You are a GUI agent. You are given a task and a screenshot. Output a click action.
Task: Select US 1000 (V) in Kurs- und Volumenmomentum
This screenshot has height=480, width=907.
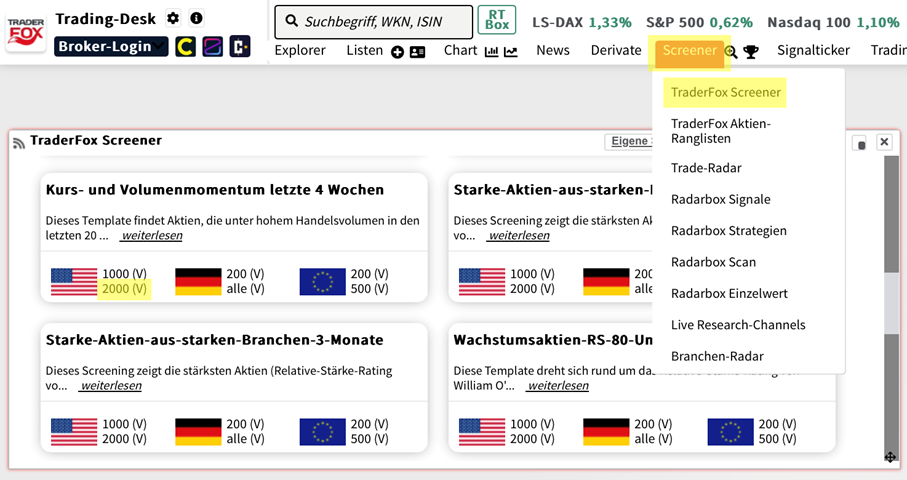click(x=124, y=274)
